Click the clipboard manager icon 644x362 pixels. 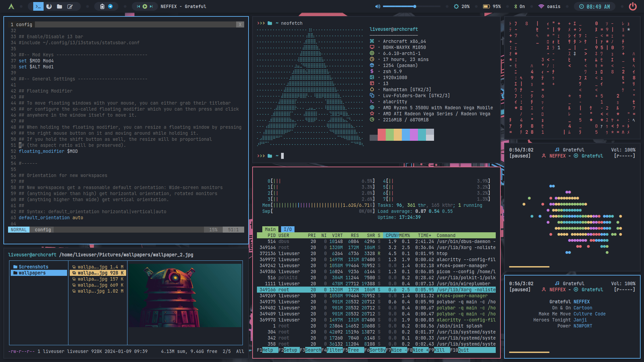pos(102,6)
